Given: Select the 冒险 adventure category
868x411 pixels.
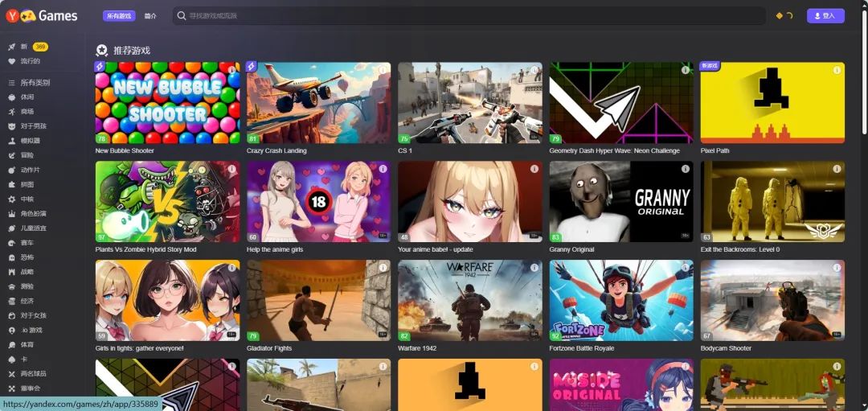Looking at the screenshot, I should pyautogui.click(x=21, y=155).
